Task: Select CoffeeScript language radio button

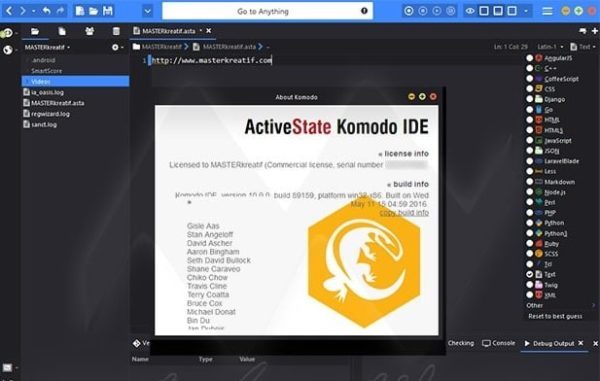Action: coord(530,79)
